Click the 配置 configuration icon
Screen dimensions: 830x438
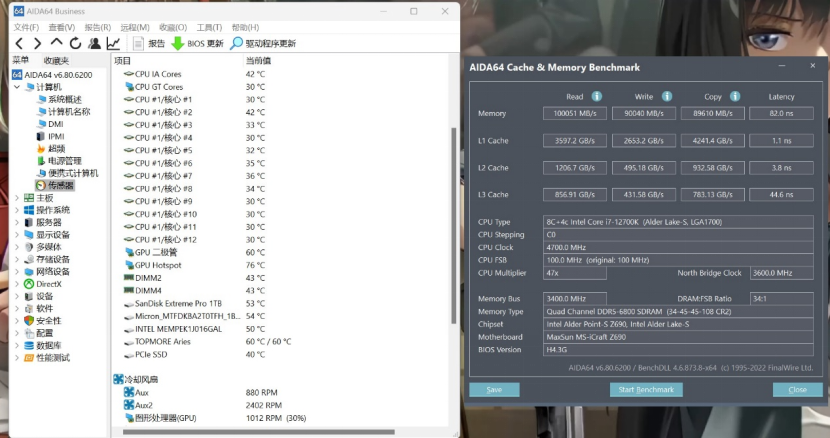pyautogui.click(x=29, y=333)
